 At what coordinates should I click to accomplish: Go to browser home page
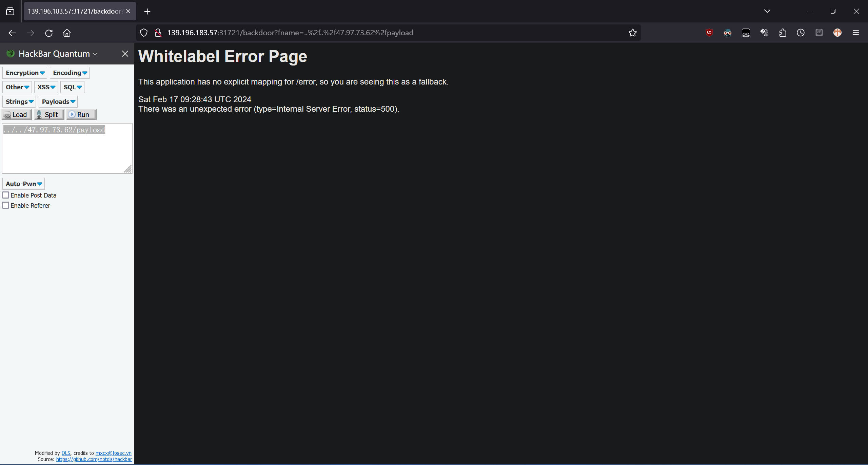67,33
